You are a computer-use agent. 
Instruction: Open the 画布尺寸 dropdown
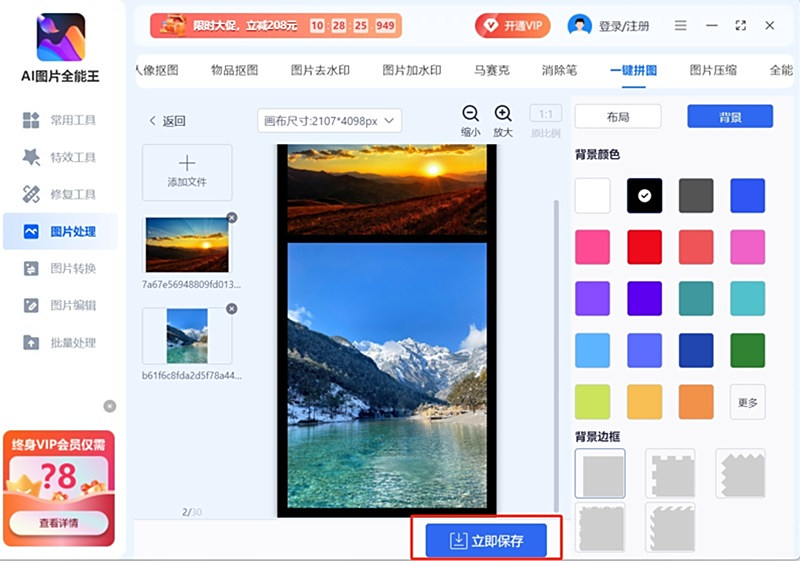pos(329,121)
